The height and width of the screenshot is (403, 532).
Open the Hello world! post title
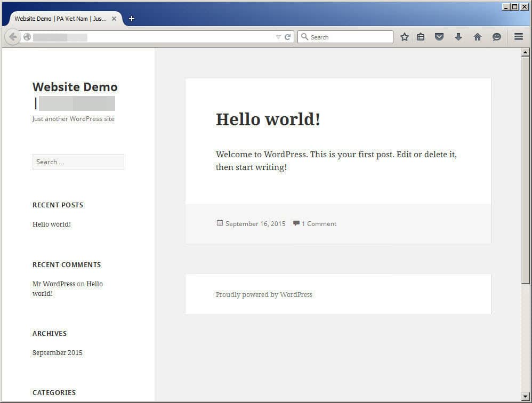pyautogui.click(x=268, y=119)
